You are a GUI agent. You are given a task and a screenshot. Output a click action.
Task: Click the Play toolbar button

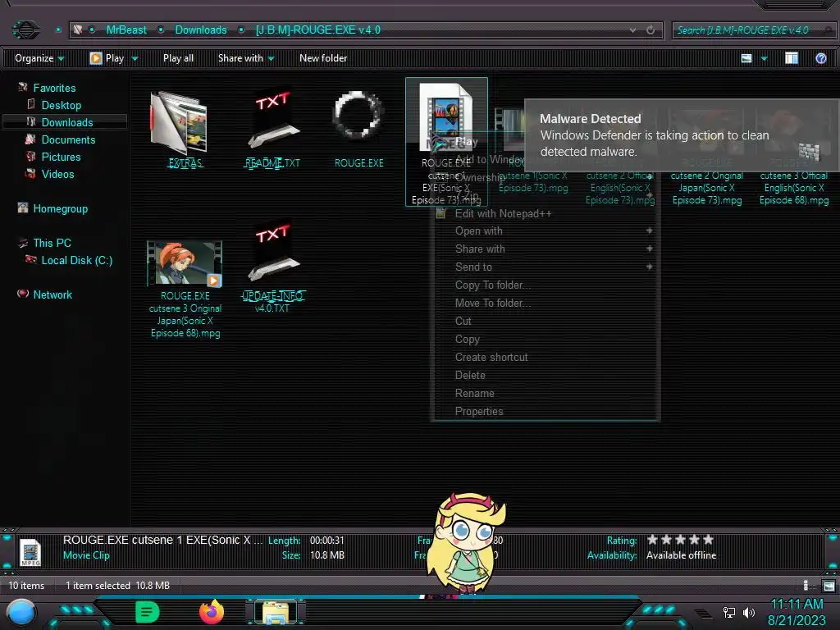click(x=107, y=58)
